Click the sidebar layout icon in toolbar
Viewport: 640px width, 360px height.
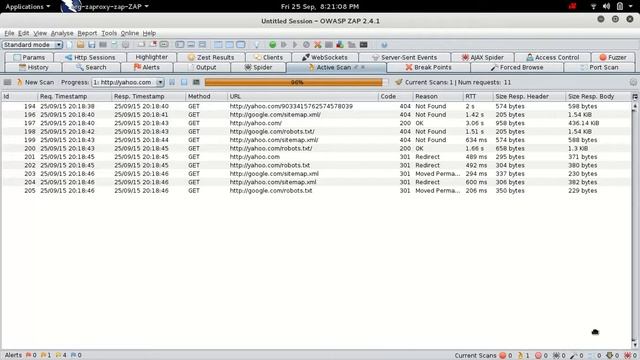pos(180,44)
